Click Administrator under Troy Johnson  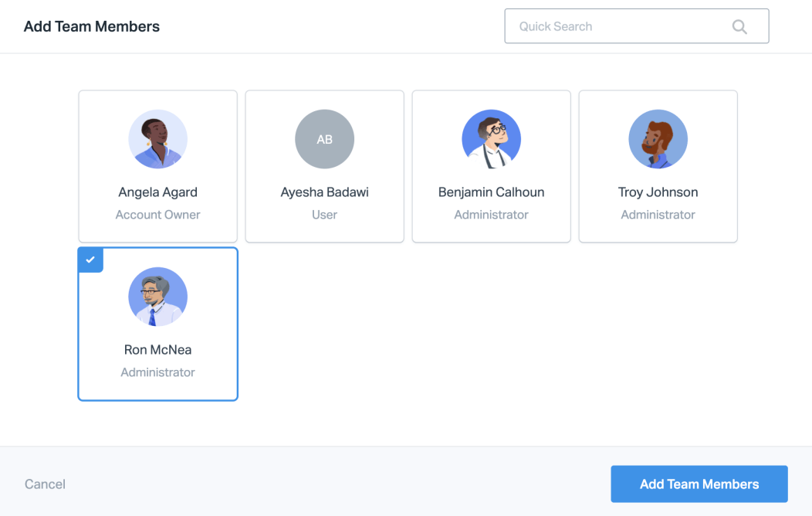(658, 215)
